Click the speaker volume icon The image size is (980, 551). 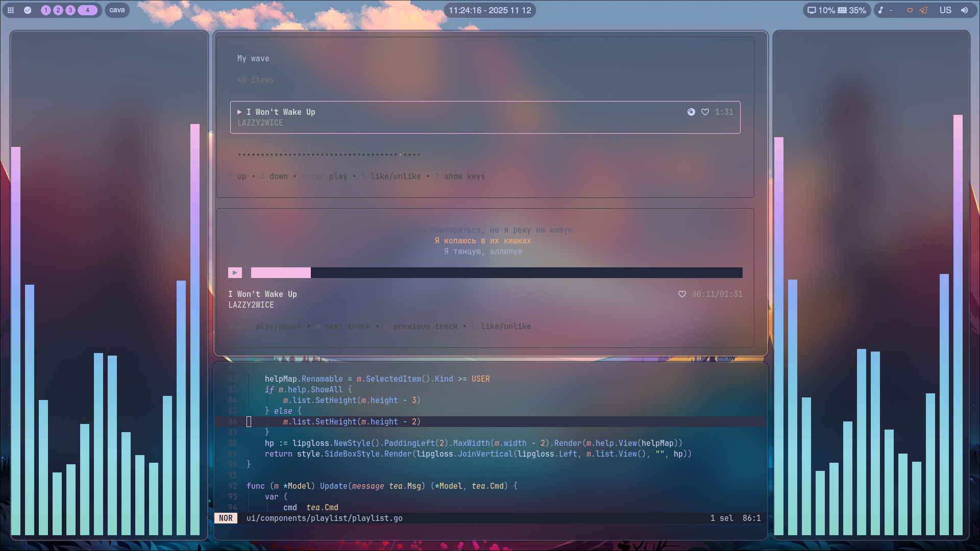(964, 10)
